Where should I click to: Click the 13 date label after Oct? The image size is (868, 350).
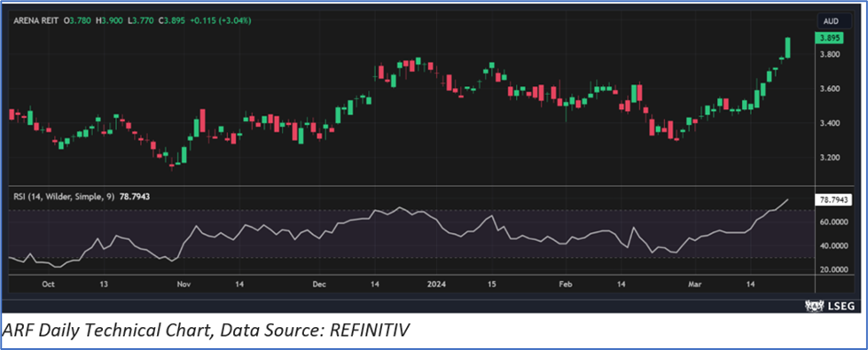pos(104,284)
